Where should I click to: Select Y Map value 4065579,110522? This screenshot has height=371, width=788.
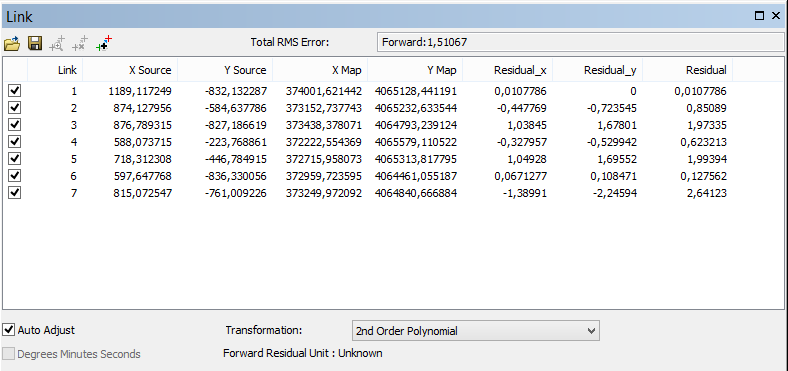click(416, 142)
